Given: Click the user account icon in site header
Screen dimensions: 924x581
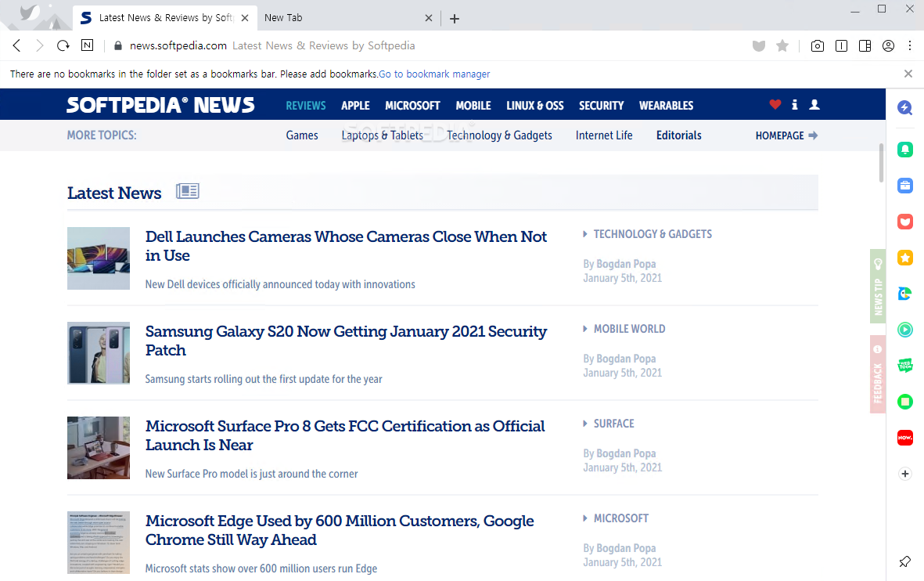Looking at the screenshot, I should [x=814, y=104].
